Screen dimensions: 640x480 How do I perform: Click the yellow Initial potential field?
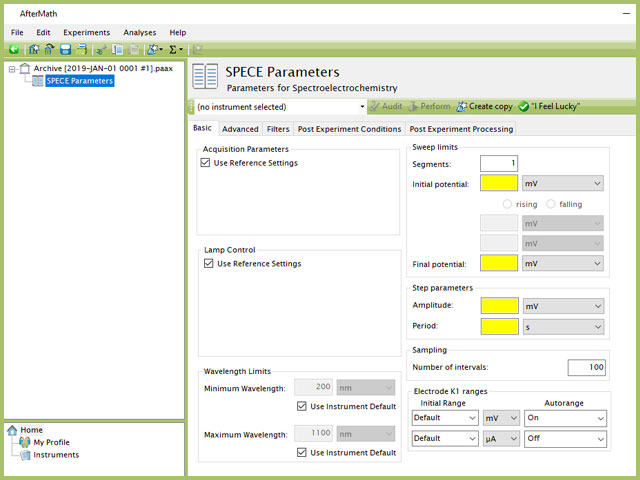[x=499, y=183]
